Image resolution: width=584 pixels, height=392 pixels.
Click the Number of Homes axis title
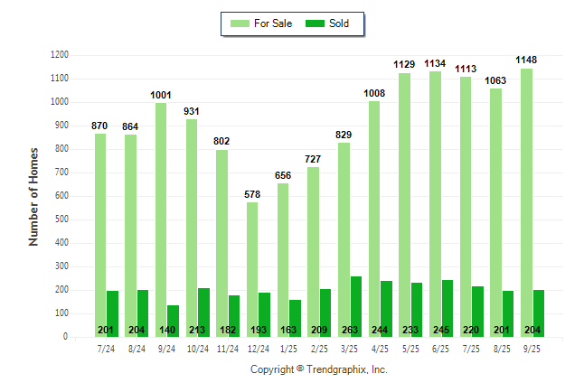(33, 196)
